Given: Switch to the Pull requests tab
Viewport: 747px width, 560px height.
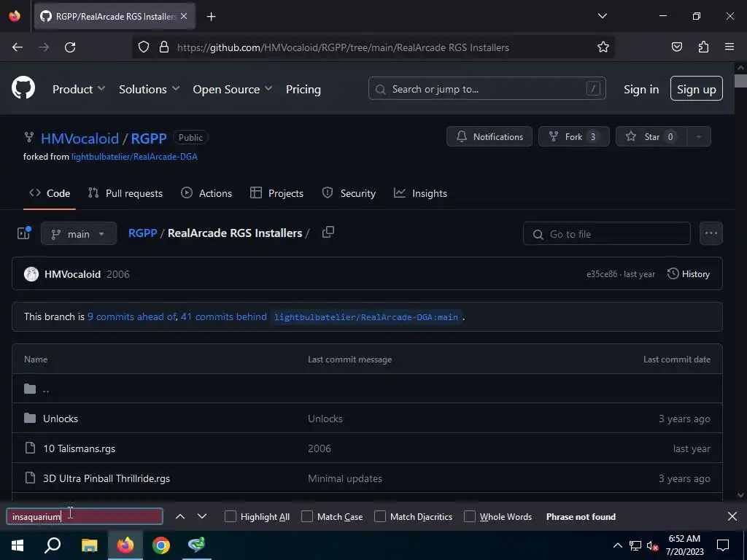Looking at the screenshot, I should click(125, 192).
